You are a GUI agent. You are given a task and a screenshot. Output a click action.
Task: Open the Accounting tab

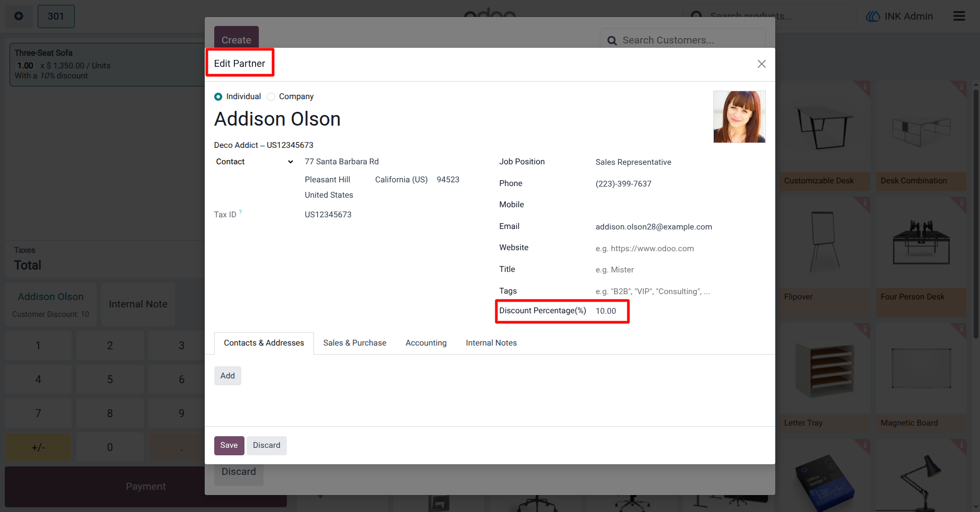[426, 343]
